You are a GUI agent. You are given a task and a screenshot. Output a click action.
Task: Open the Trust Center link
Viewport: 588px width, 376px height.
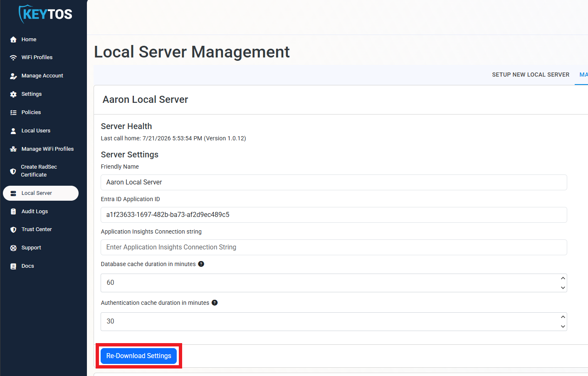tap(37, 229)
